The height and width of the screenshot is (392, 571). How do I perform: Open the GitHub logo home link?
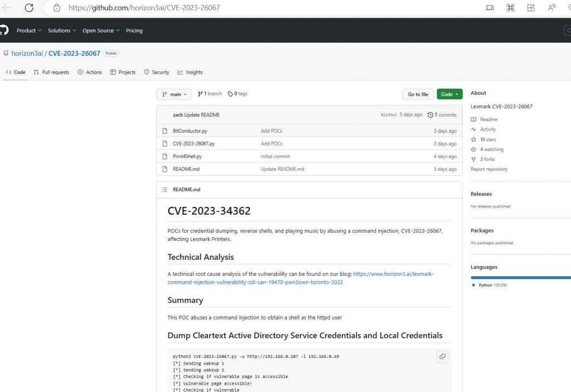pyautogui.click(x=4, y=30)
